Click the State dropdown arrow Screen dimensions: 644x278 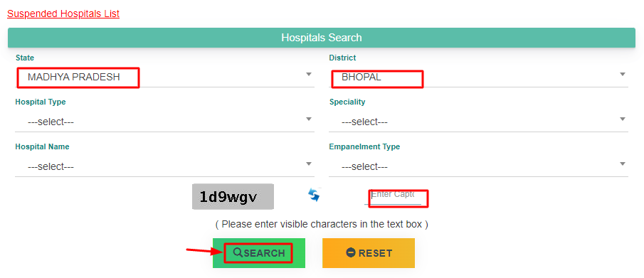point(309,75)
